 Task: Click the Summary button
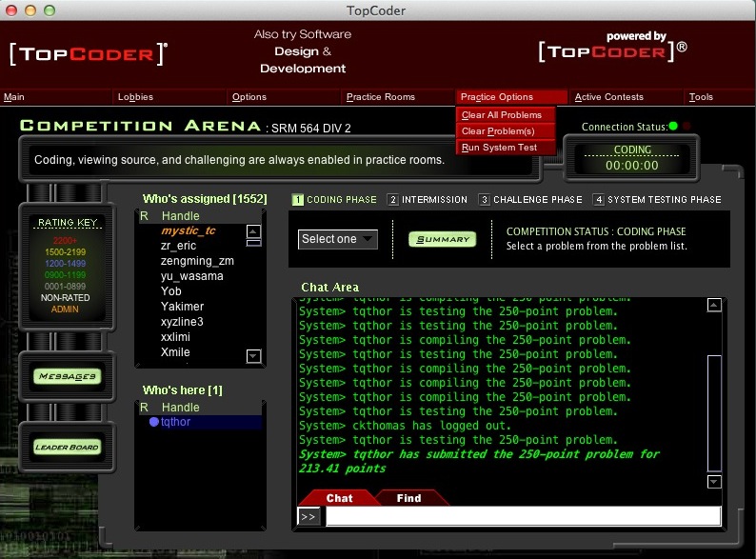pyautogui.click(x=443, y=239)
